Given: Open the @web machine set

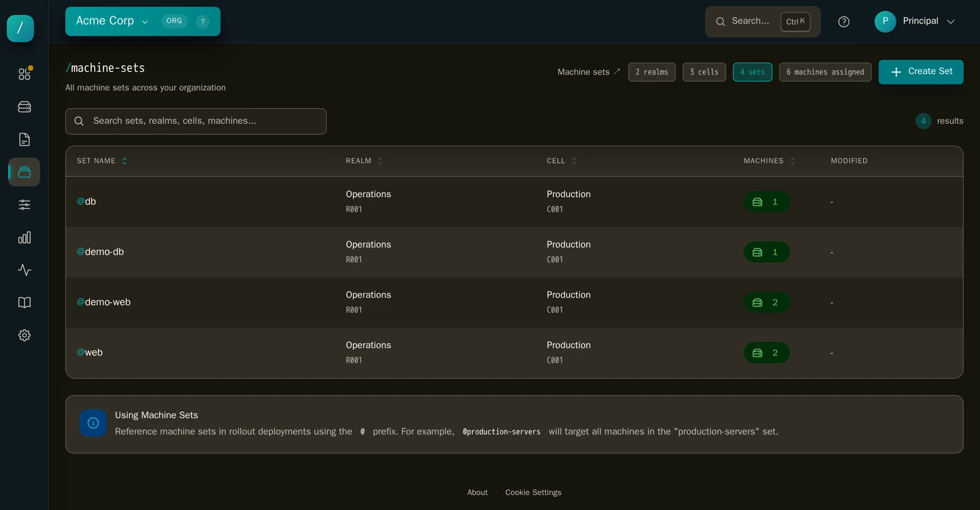Looking at the screenshot, I should (90, 353).
